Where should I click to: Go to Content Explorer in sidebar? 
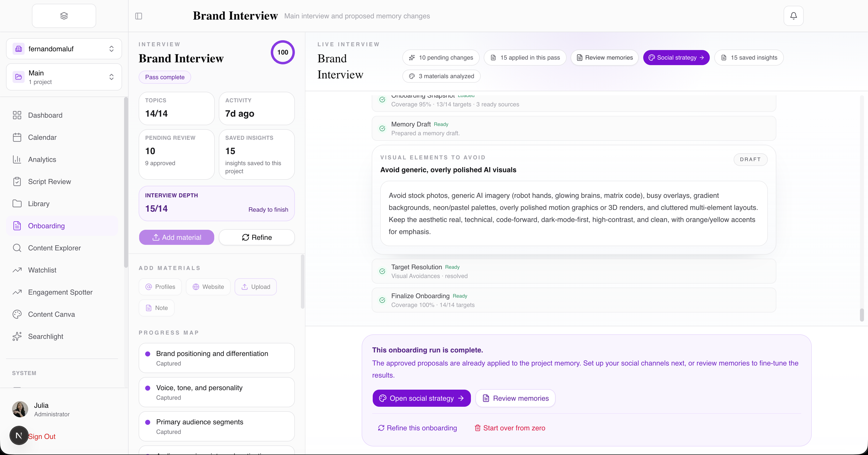pyautogui.click(x=54, y=248)
